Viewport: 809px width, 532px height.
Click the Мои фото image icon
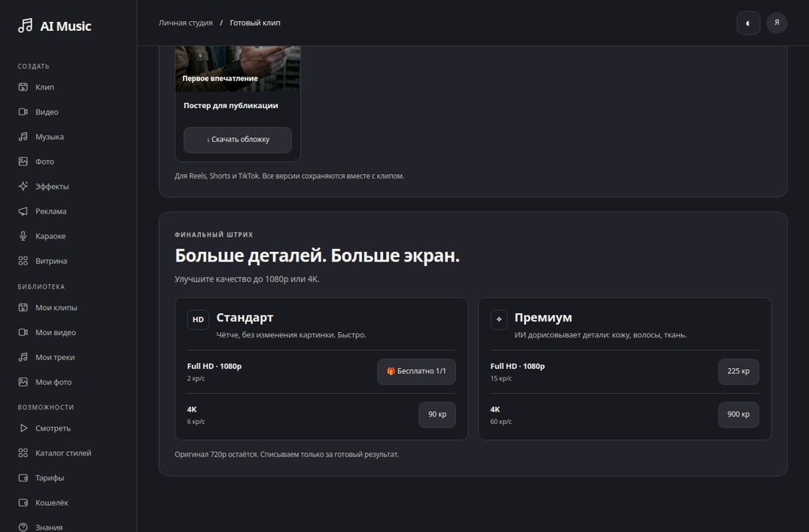click(24, 382)
